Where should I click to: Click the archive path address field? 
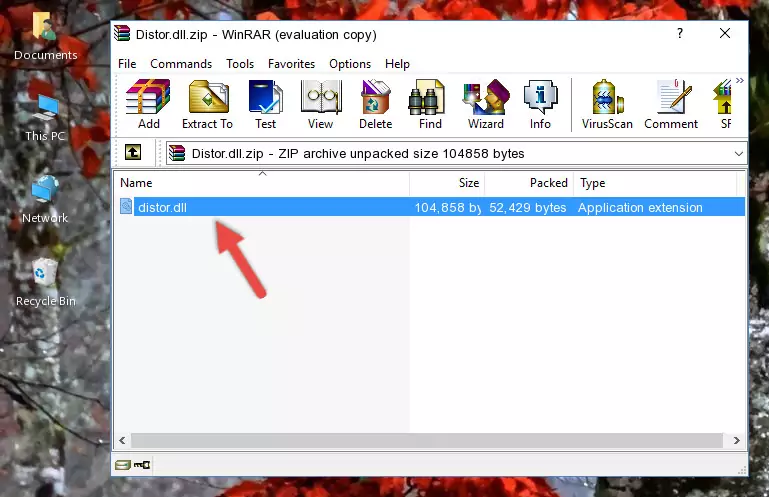456,154
